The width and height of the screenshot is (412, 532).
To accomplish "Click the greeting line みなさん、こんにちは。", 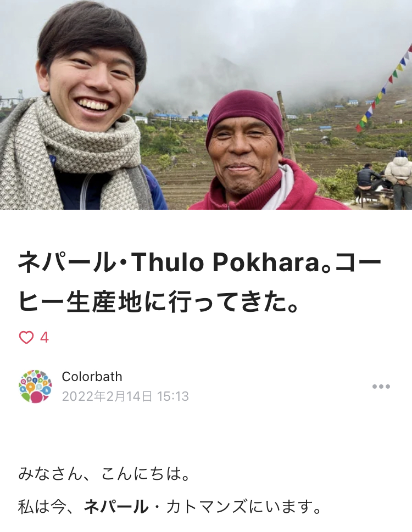I will tap(104, 474).
